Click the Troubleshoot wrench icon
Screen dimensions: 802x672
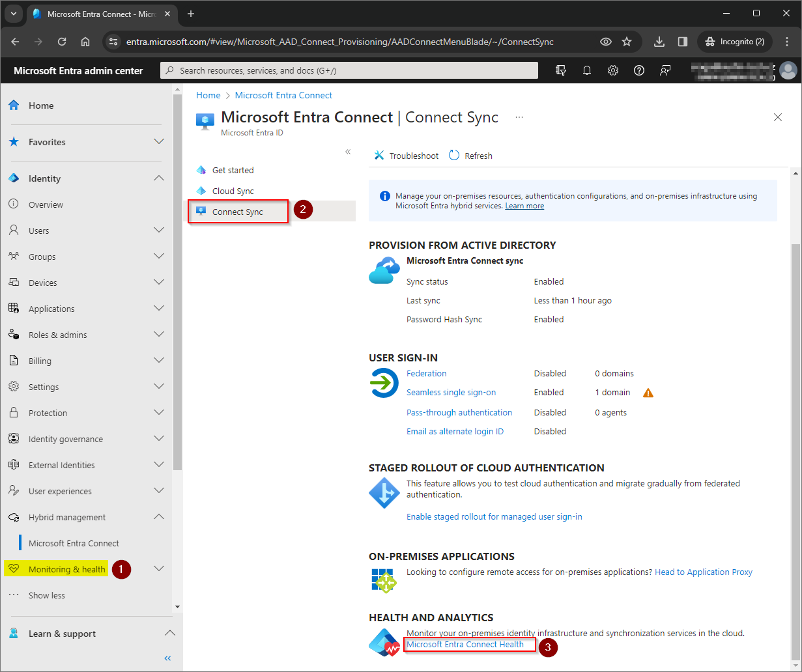pyautogui.click(x=379, y=156)
